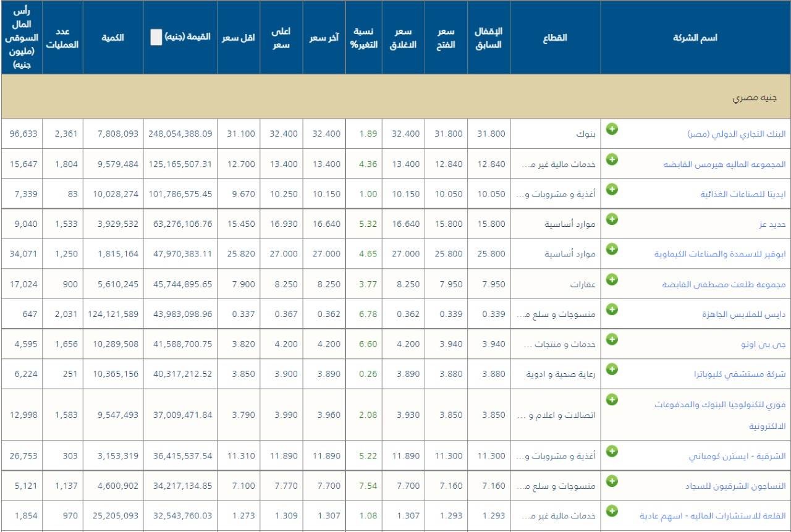
Task: Expand details for ابوقير للاسمدة والصناعات الكيماوية
Action: [612, 248]
